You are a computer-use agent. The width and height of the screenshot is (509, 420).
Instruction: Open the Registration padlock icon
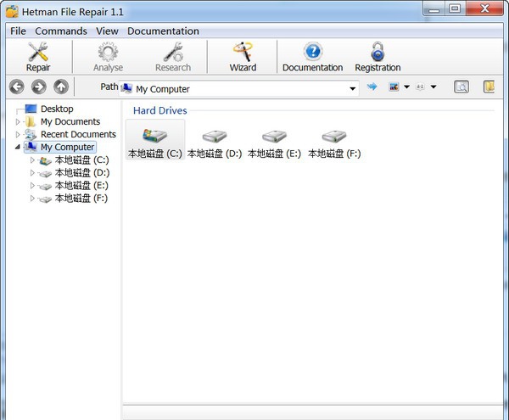[x=378, y=51]
